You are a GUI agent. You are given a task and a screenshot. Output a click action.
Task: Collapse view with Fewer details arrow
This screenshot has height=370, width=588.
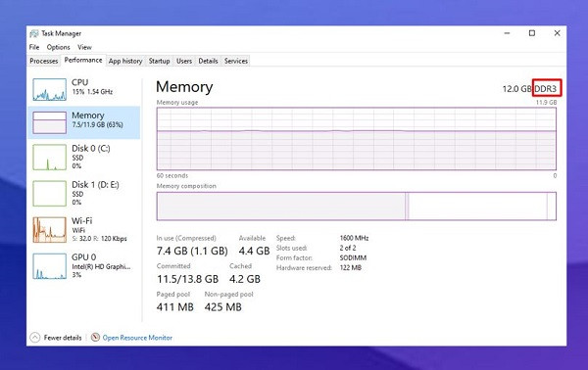pyautogui.click(x=35, y=338)
